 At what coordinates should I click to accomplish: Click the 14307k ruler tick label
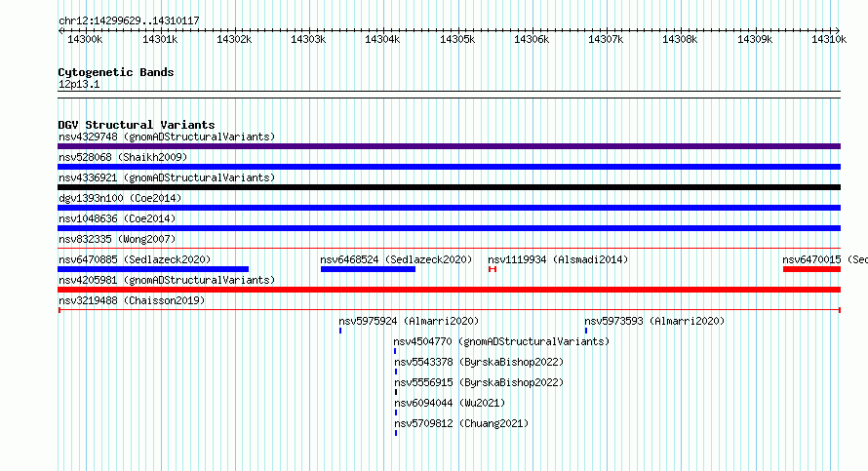tap(606, 39)
